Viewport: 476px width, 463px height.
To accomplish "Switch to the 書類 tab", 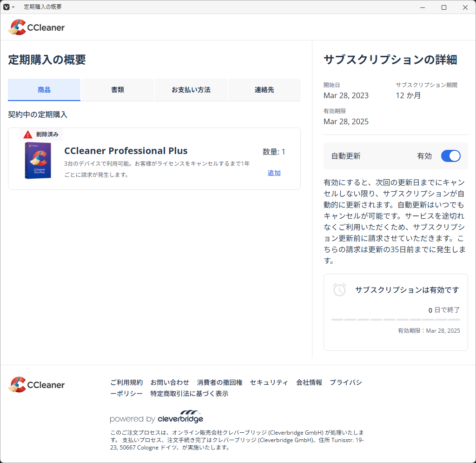I will 118,90.
